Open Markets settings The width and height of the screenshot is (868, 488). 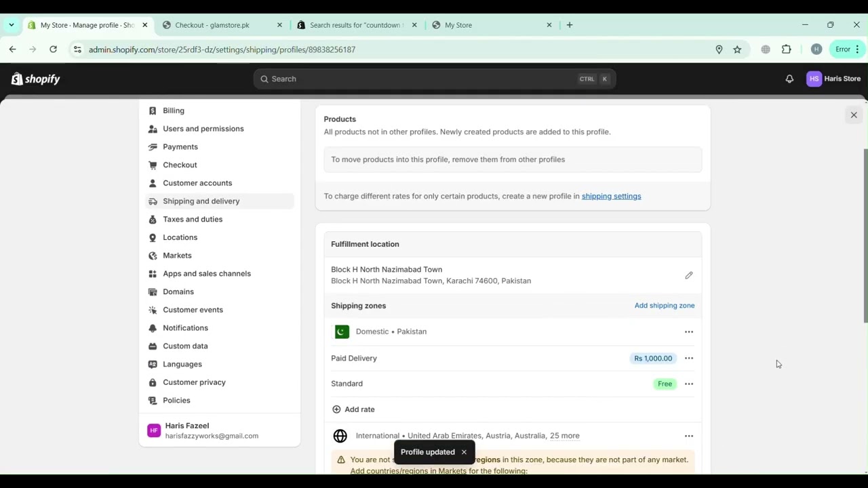point(219,256)
